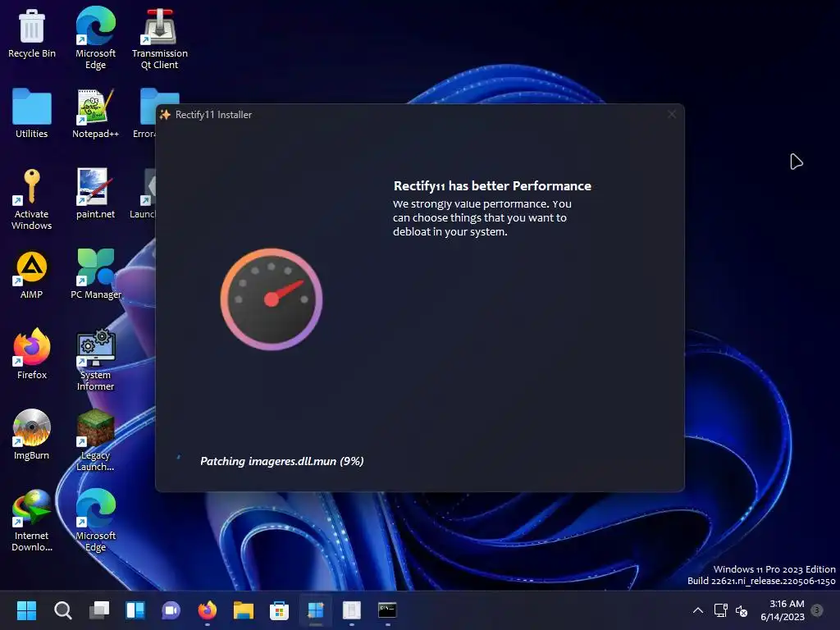Viewport: 840px width, 630px height.
Task: Open Microsoft Store from the taskbar
Action: (x=279, y=610)
